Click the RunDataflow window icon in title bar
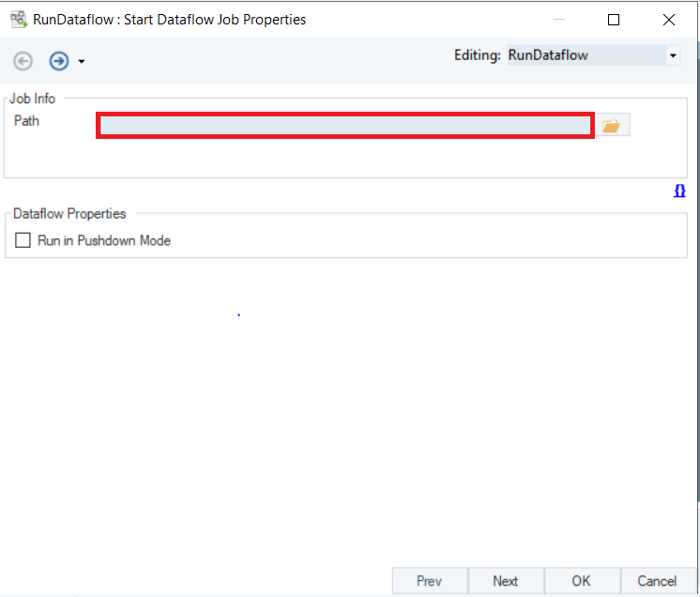The width and height of the screenshot is (700, 597). click(x=18, y=19)
